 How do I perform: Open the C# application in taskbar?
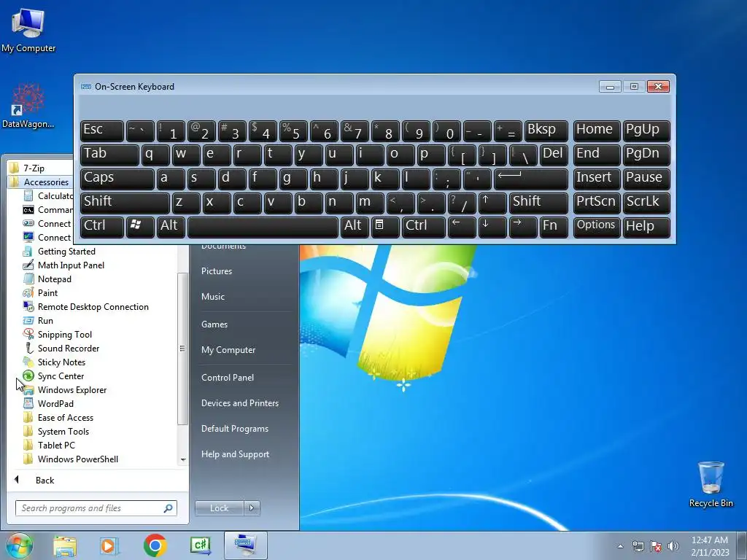tap(201, 545)
